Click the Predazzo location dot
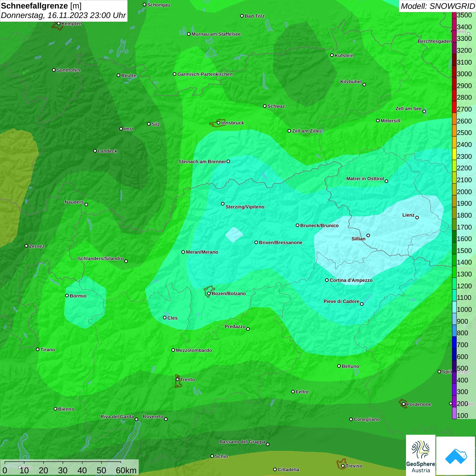 point(248,329)
